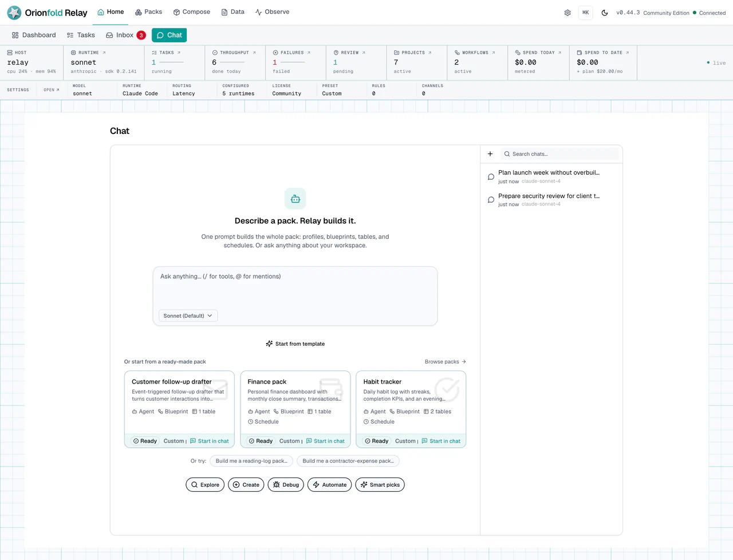Click Ready badge on Habit tracker
Image resolution: width=733 pixels, height=560 pixels.
(376, 441)
